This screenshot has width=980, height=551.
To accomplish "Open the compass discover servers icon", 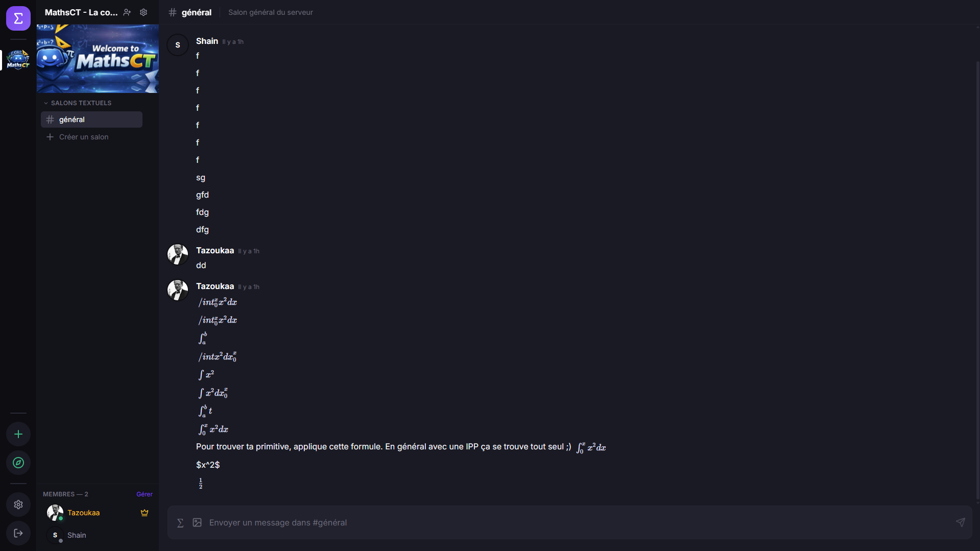I will (x=18, y=463).
